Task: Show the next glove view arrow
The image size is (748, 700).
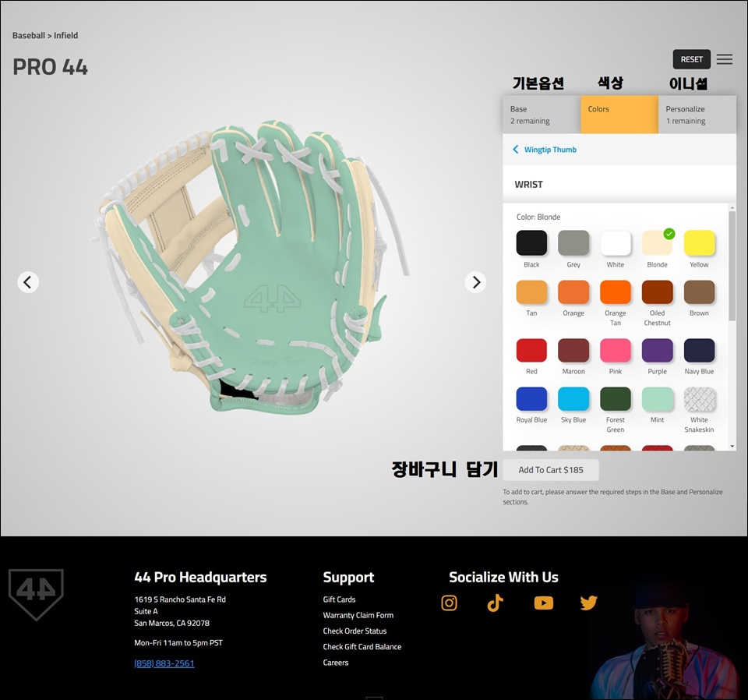Action: (x=475, y=282)
